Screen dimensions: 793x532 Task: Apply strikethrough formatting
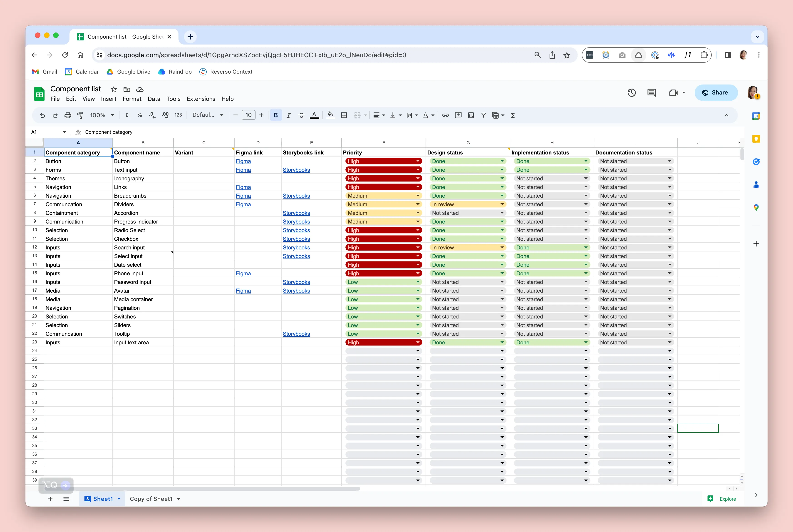coord(301,115)
